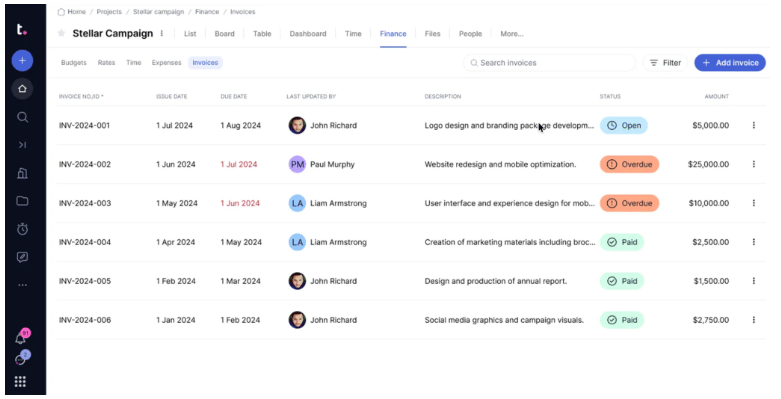Image resolution: width=781 pixels, height=399 pixels.
Task: Click the $25,000.00 amount
Action: (708, 164)
